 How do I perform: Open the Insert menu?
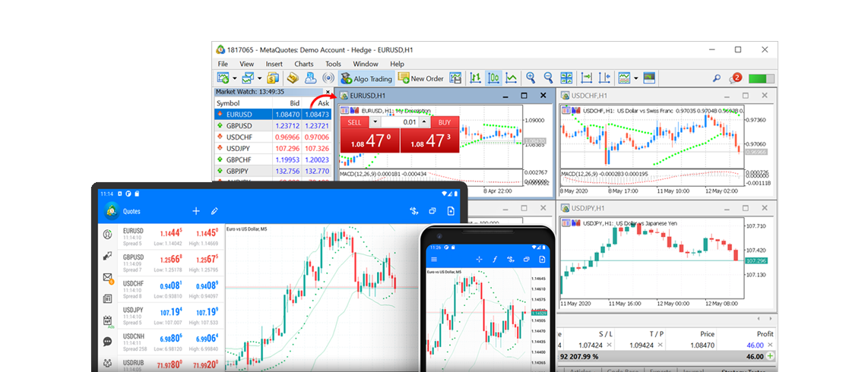[274, 64]
